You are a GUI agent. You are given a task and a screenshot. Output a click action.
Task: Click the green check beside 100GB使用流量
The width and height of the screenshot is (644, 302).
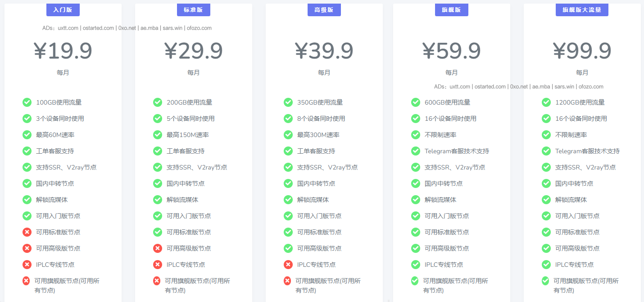(27, 102)
